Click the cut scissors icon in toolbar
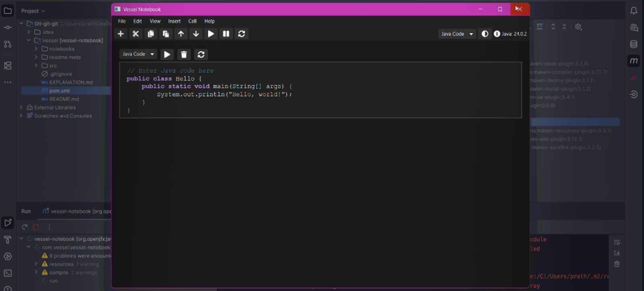This screenshot has height=291, width=644. click(136, 34)
